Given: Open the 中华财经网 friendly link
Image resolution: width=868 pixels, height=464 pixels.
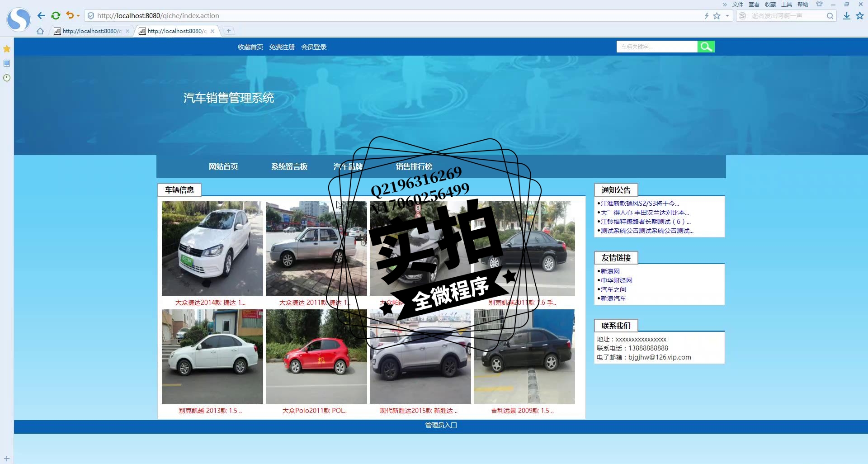Looking at the screenshot, I should pyautogui.click(x=616, y=280).
